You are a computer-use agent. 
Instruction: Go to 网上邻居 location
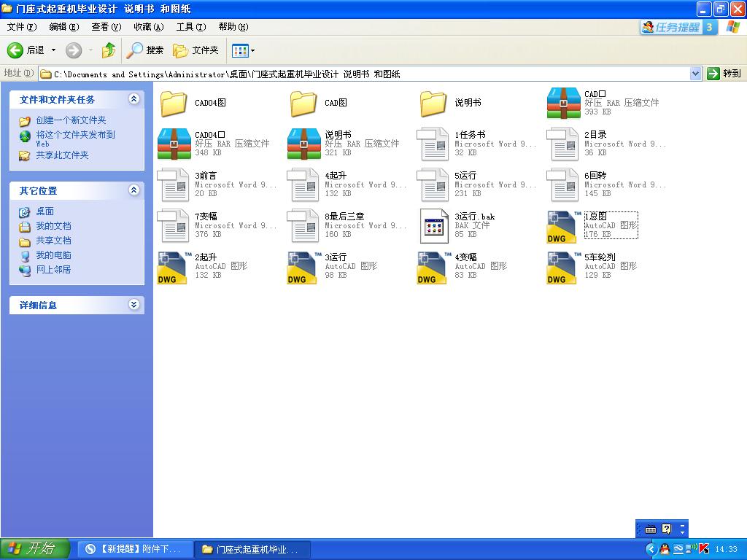click(53, 270)
